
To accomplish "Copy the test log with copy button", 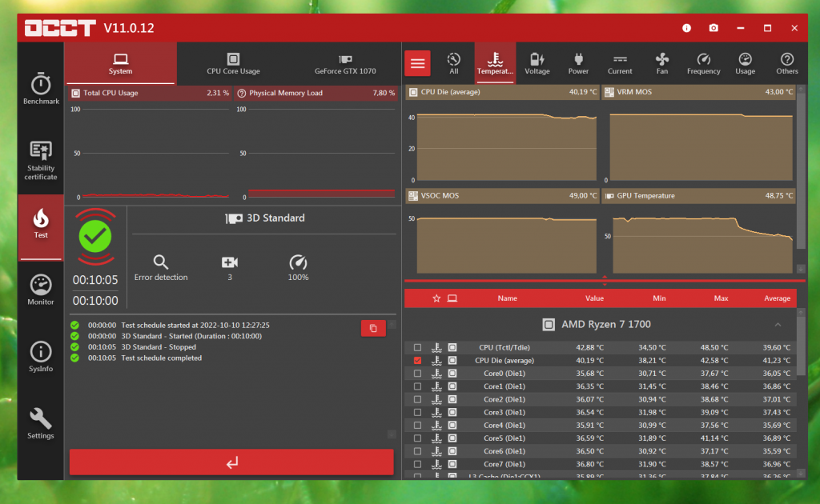I will 373,328.
